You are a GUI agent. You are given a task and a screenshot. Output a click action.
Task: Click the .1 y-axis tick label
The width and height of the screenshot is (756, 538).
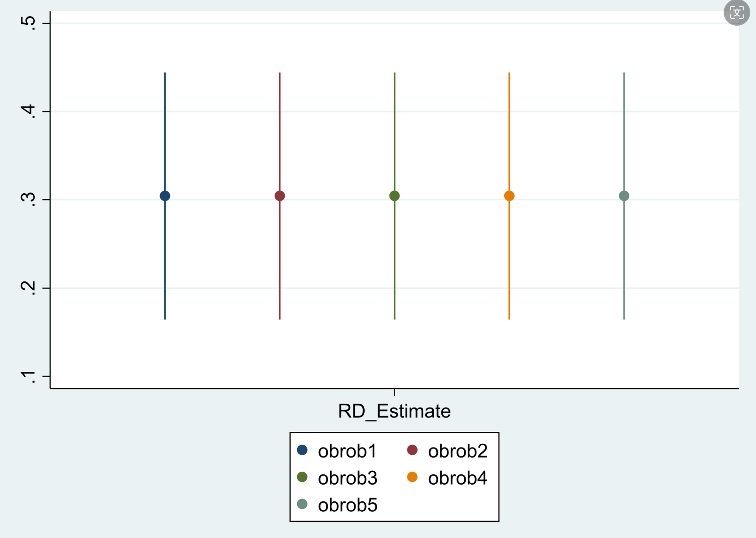[29, 376]
